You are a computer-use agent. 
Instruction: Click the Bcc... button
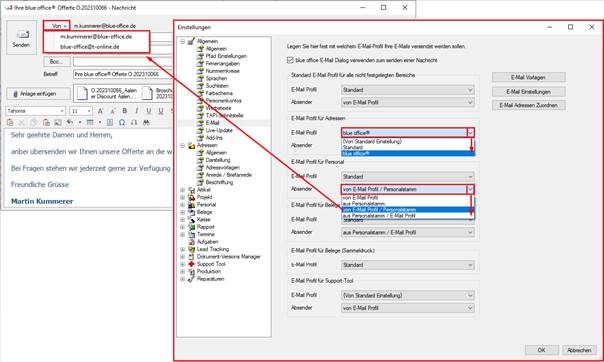pyautogui.click(x=57, y=62)
